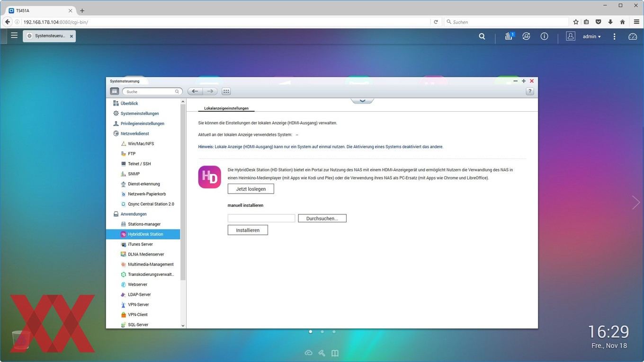Go back with the left arrow button
Viewport: 644px width, 362px height.
coord(195,91)
